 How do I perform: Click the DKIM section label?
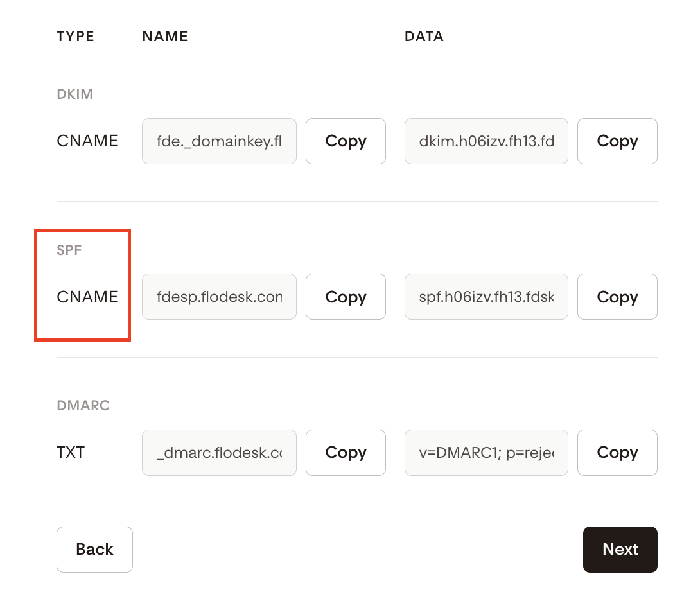[x=75, y=94]
